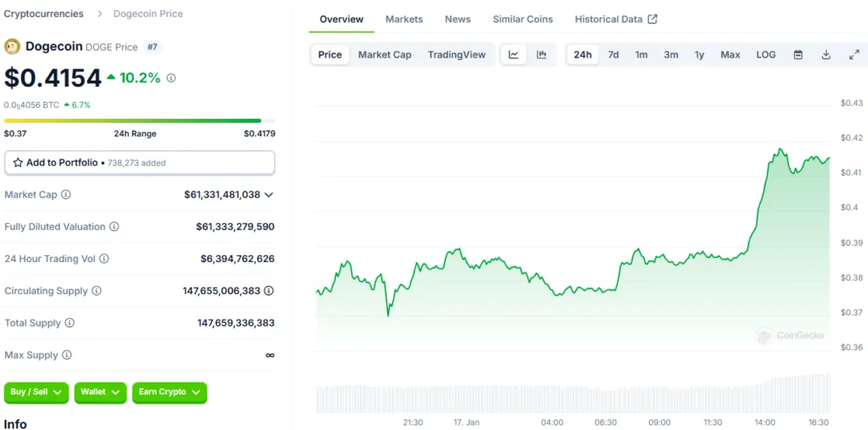This screenshot has width=868, height=430.
Task: Open the Similar Coins tab
Action: pos(522,19)
